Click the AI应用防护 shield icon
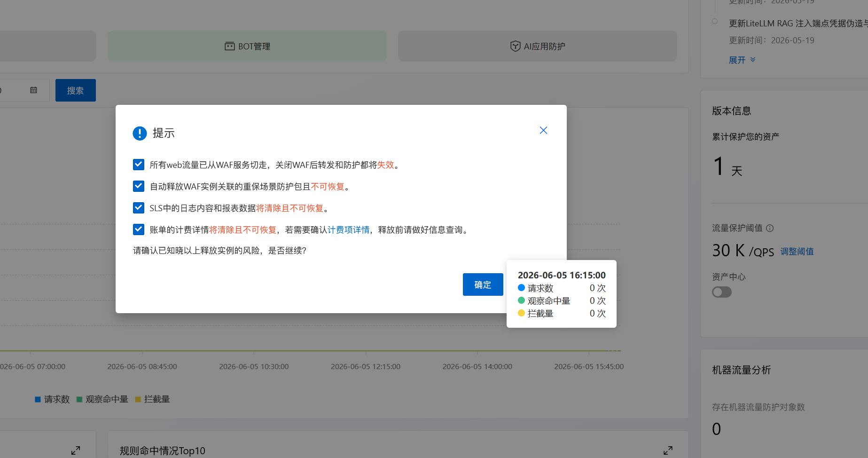This screenshot has width=868, height=458. click(515, 46)
